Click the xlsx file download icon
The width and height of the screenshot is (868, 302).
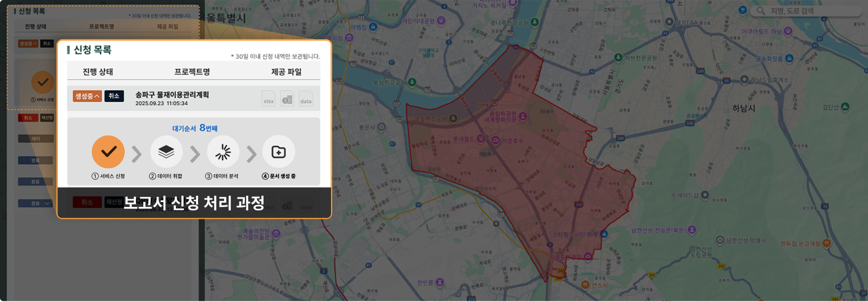(268, 98)
